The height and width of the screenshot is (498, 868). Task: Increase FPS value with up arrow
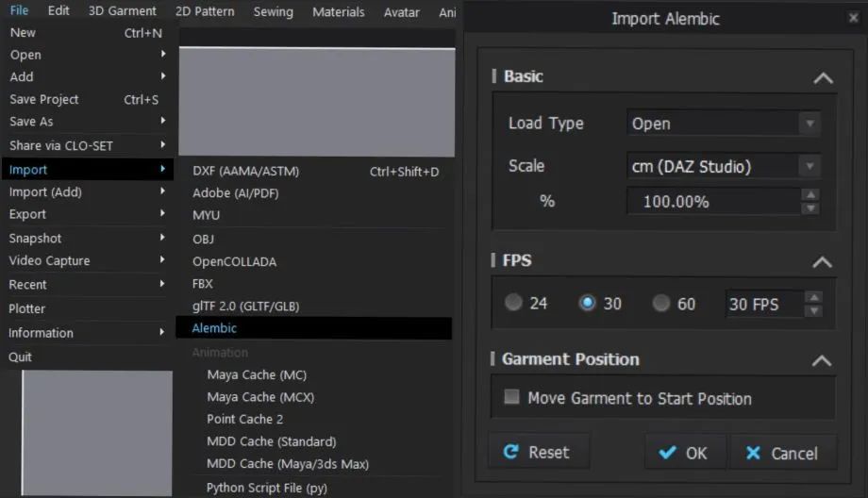point(812,297)
